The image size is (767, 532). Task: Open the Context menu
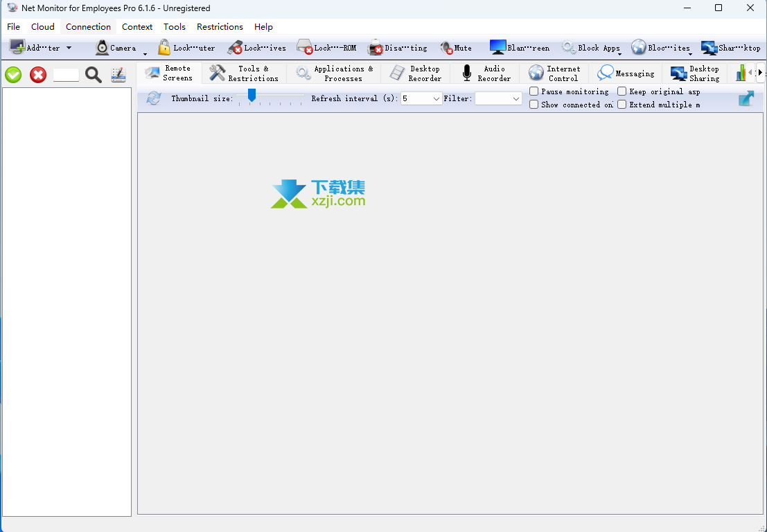137,27
